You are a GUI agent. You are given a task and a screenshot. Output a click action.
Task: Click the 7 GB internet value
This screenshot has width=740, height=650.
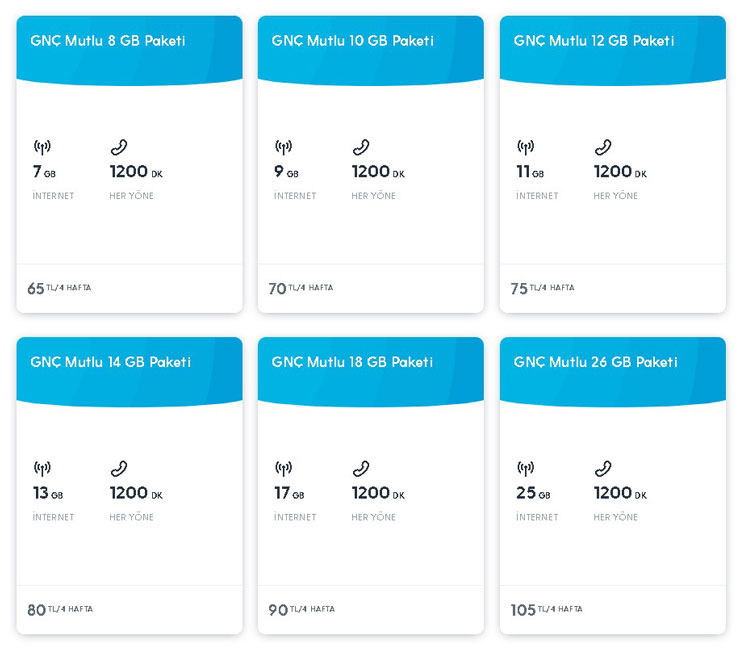[44, 172]
